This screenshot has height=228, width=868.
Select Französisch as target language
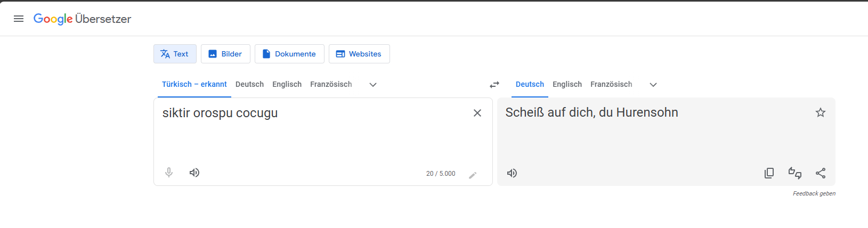tap(611, 84)
